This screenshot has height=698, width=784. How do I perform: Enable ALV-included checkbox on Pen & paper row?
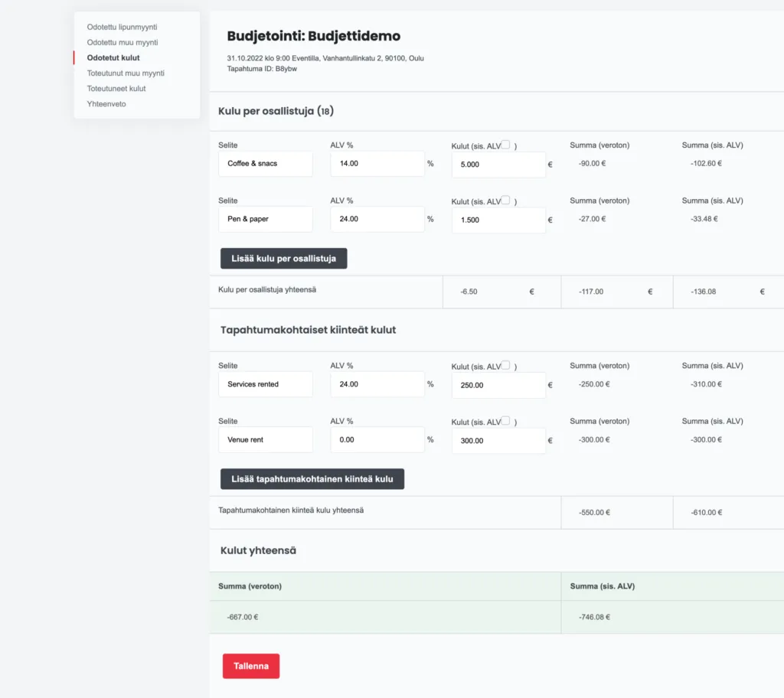(505, 200)
